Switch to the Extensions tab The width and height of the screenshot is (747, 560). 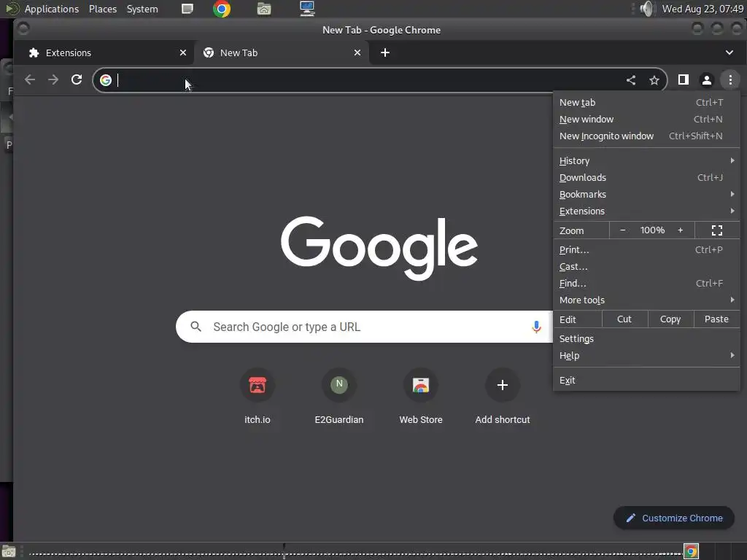(x=104, y=52)
